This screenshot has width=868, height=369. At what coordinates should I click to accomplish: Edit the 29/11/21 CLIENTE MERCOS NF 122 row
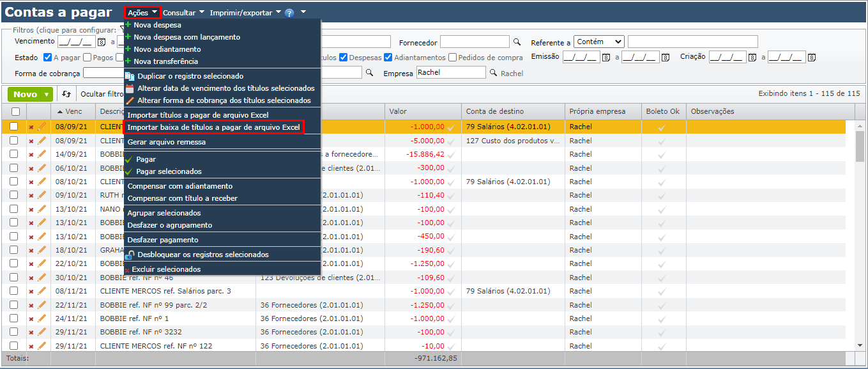click(x=42, y=346)
